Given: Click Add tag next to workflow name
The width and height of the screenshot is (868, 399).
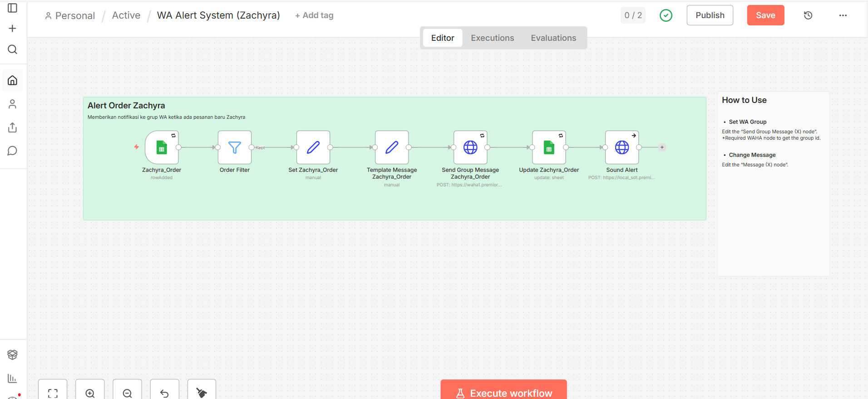Looking at the screenshot, I should tap(314, 15).
